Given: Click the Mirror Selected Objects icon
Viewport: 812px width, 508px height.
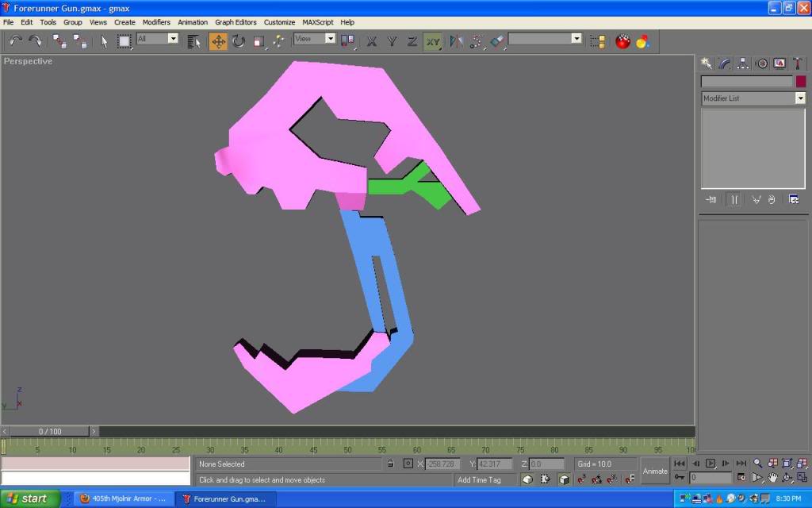Looking at the screenshot, I should pos(457,40).
